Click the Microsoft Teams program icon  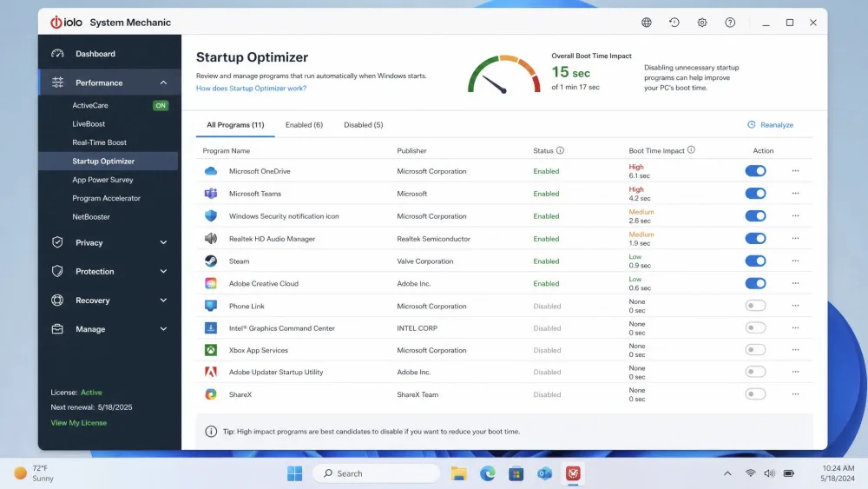211,194
